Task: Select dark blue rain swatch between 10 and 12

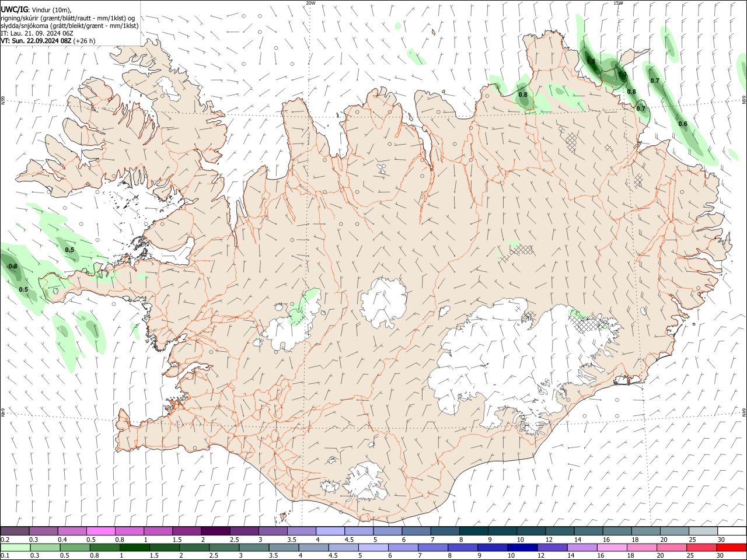Action: point(522,548)
